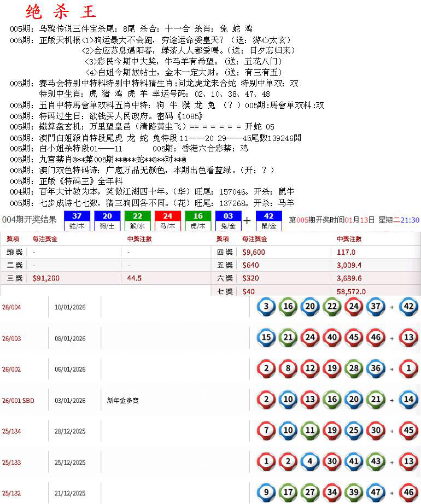Viewport: 421px width, 504px height.
Task: Click blue ball 3 in draw 26/004
Action: pyautogui.click(x=266, y=307)
